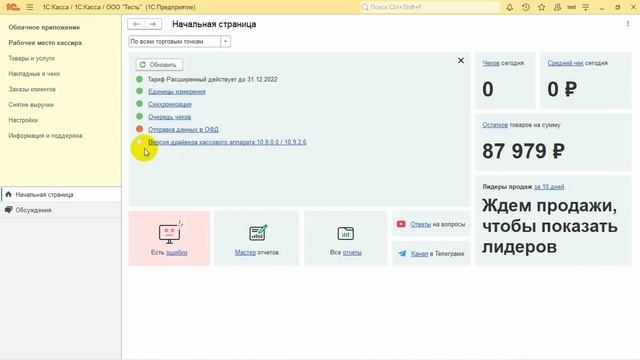The image size is (640, 360).
Task: Open the notifications bell
Action: (x=509, y=7)
